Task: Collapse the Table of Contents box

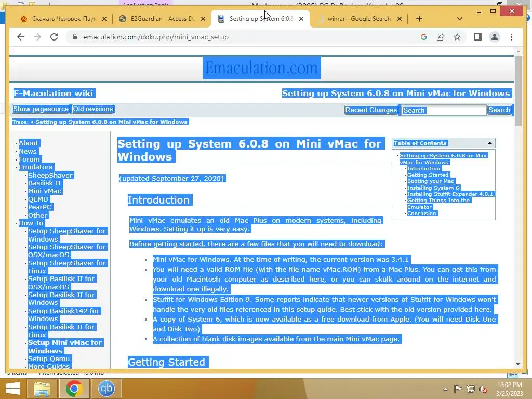Action: point(490,143)
